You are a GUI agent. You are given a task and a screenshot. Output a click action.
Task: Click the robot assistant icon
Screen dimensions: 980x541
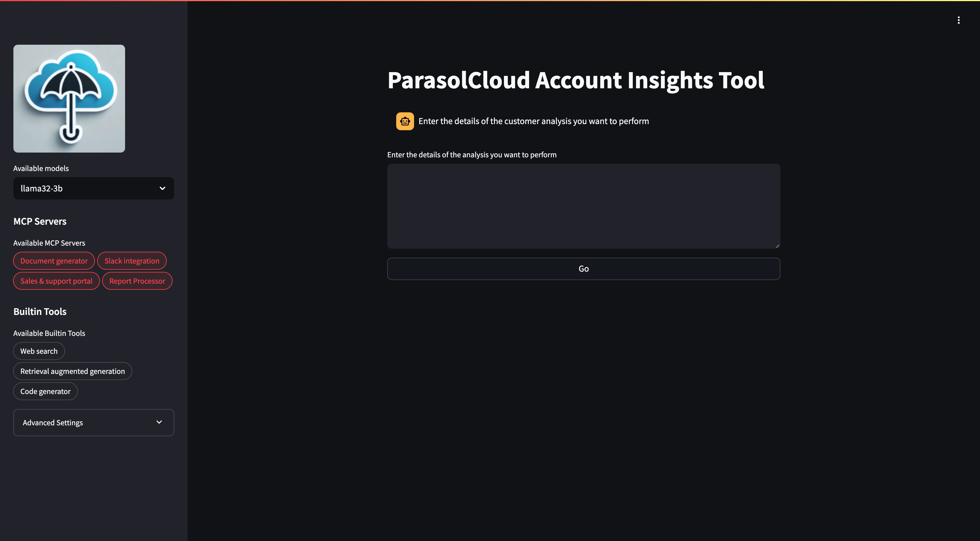coord(405,121)
